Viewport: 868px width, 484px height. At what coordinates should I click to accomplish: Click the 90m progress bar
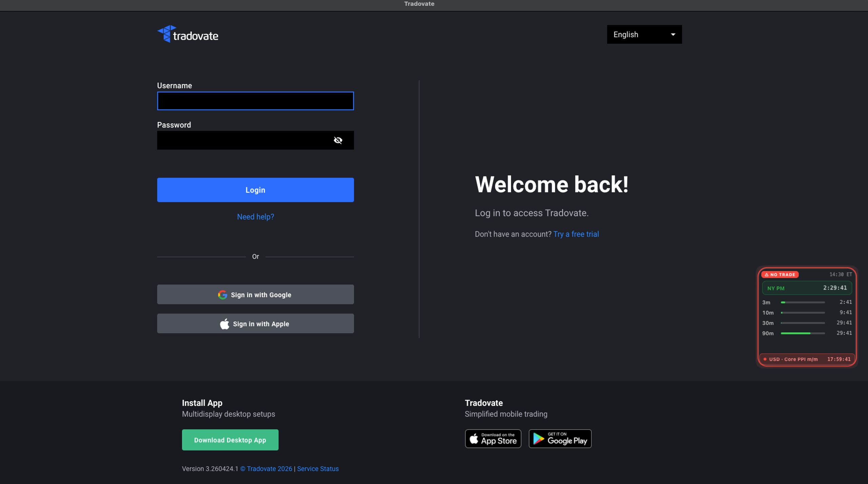[x=803, y=333]
